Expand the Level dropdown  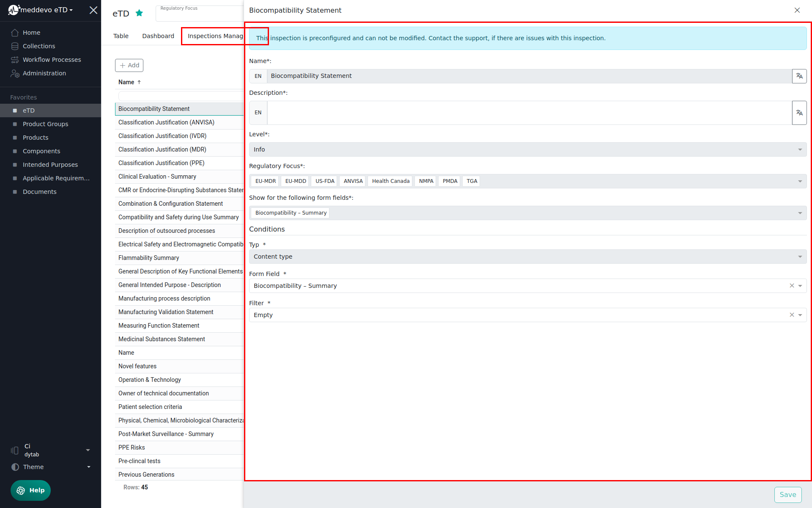(800, 149)
